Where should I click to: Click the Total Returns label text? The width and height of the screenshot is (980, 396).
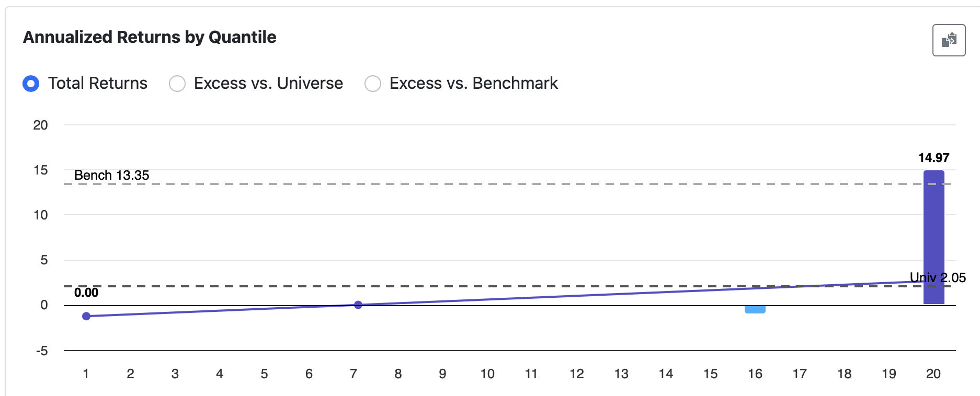(98, 84)
